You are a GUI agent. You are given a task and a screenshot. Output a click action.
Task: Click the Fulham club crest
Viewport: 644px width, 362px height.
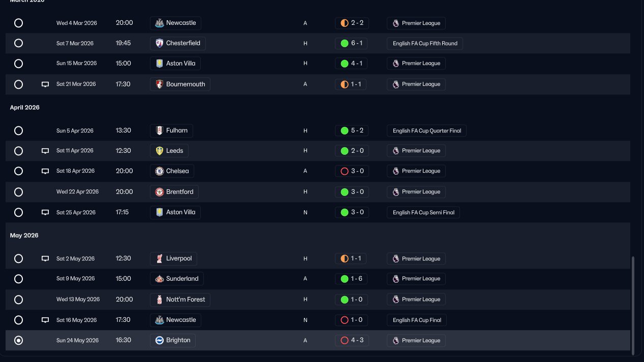click(x=160, y=130)
